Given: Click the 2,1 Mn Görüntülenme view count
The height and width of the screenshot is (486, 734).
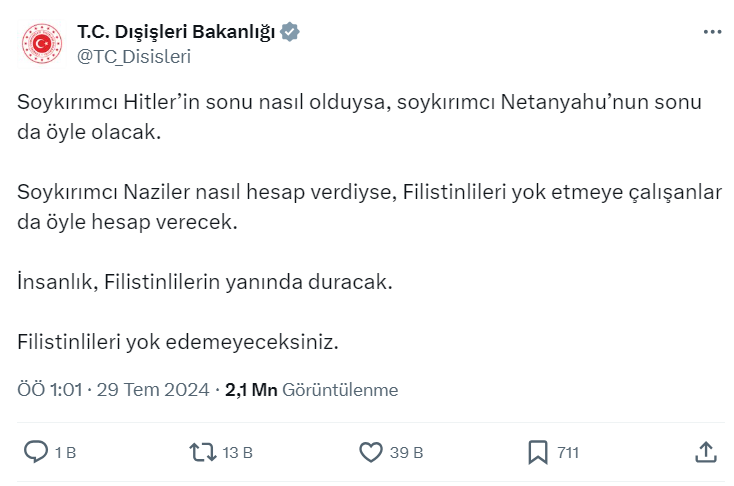Looking at the screenshot, I should click(x=312, y=390).
